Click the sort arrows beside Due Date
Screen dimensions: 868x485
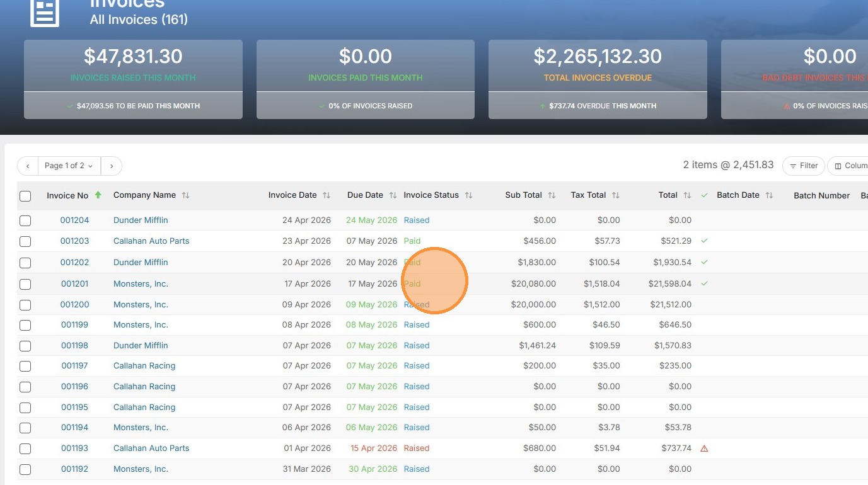click(x=393, y=195)
